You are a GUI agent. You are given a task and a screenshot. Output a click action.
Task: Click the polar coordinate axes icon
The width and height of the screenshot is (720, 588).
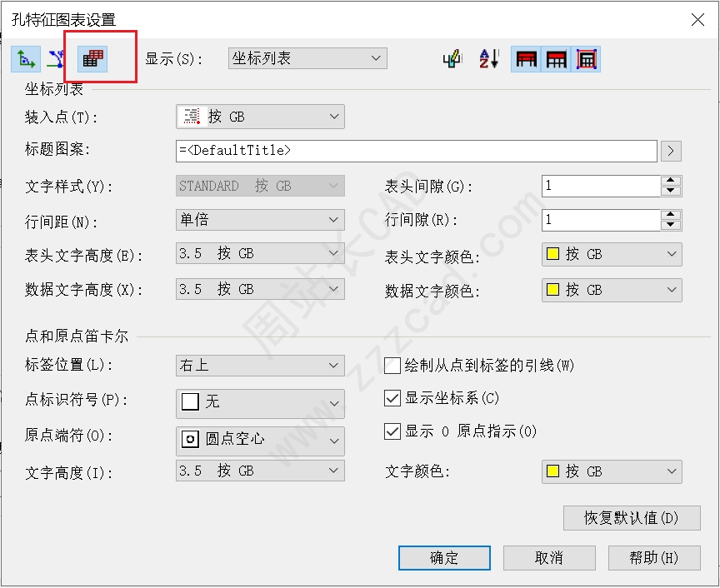56,59
